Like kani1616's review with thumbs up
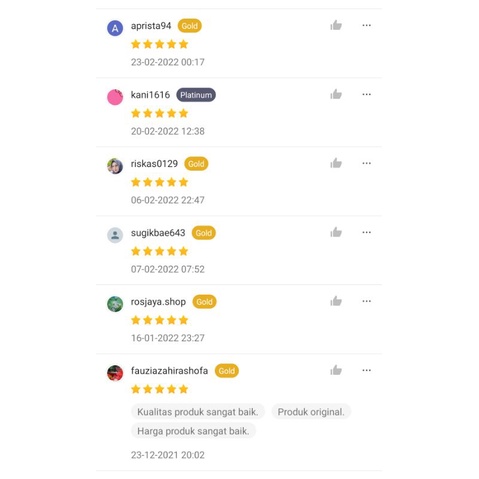The width and height of the screenshot is (479, 479). [x=336, y=94]
